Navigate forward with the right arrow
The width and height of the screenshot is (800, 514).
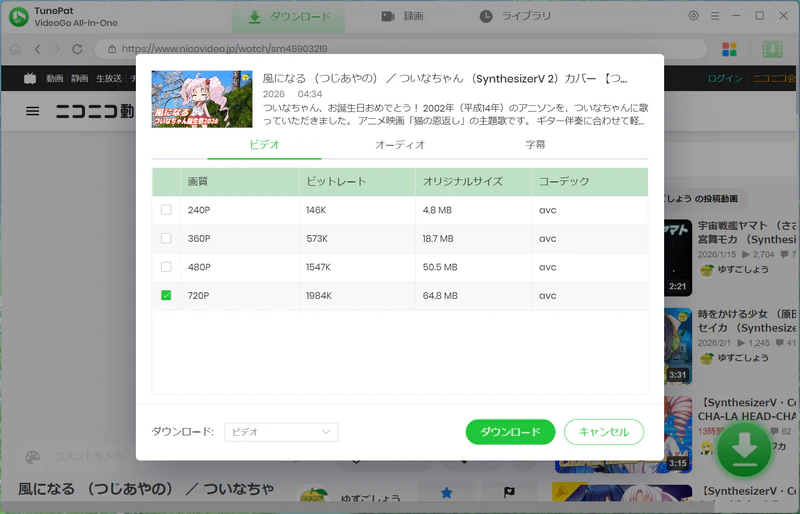pyautogui.click(x=57, y=49)
